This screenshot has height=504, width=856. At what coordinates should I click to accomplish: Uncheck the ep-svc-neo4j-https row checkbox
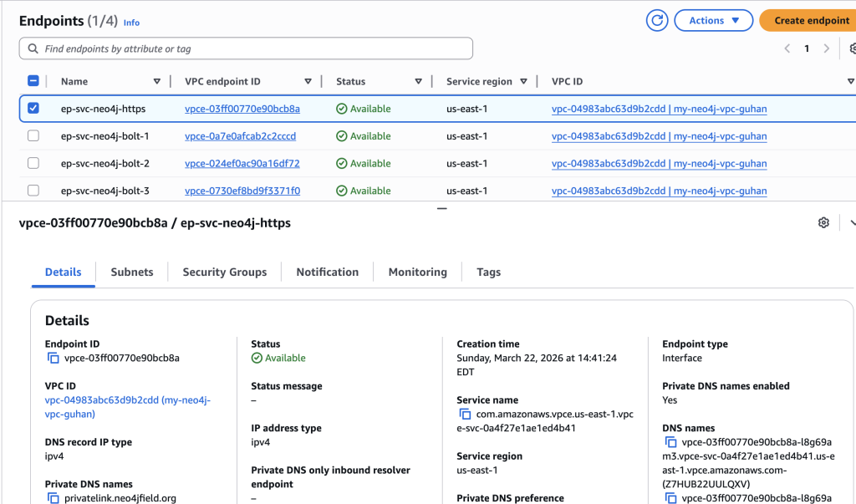coord(33,109)
